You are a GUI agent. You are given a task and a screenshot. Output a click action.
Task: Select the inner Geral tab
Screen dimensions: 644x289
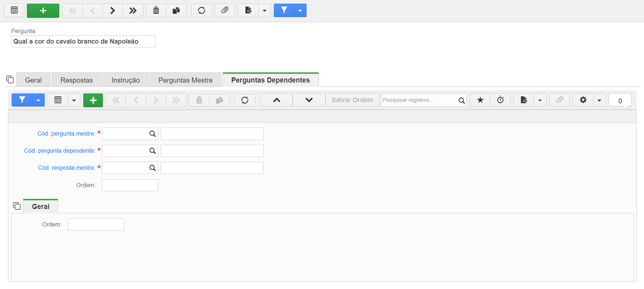click(x=41, y=206)
